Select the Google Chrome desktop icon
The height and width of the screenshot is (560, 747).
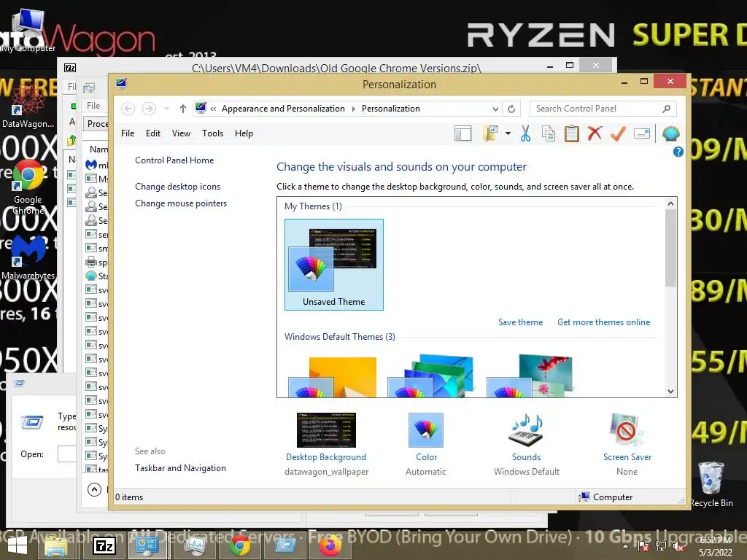point(28,187)
